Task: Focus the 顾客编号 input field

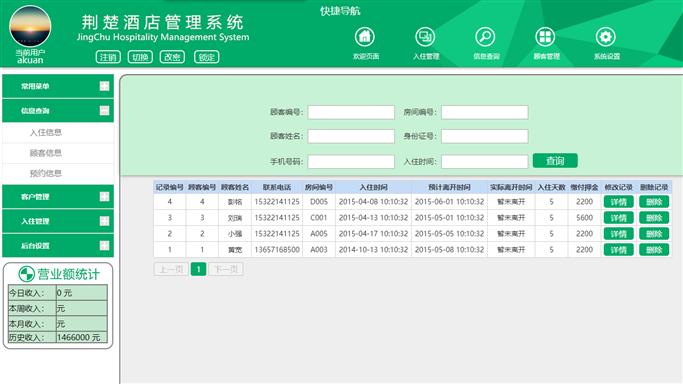Action: click(351, 112)
